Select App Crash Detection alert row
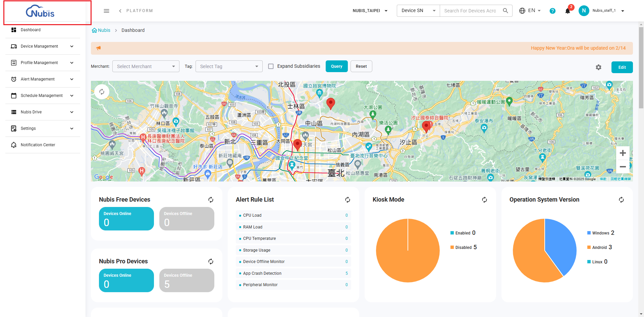This screenshot has width=644, height=317. point(293,273)
